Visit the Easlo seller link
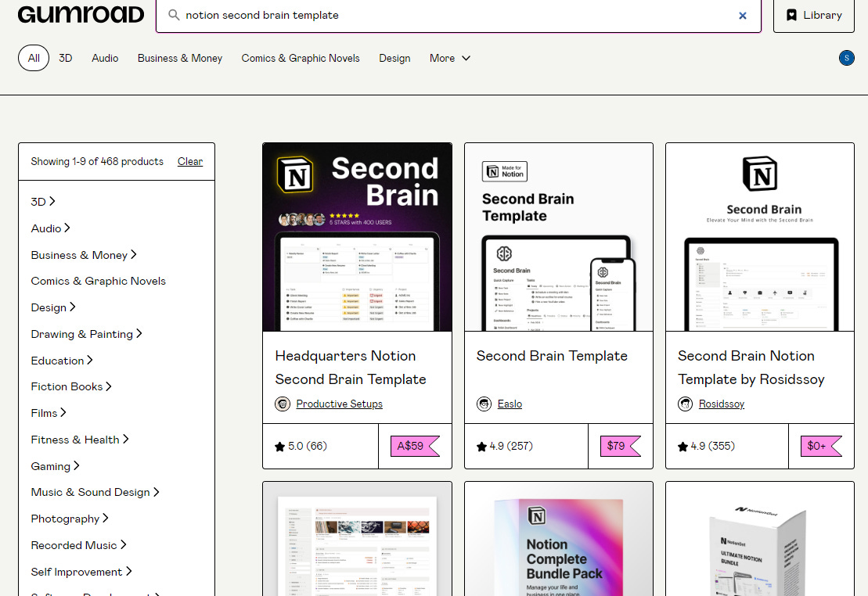 [510, 404]
